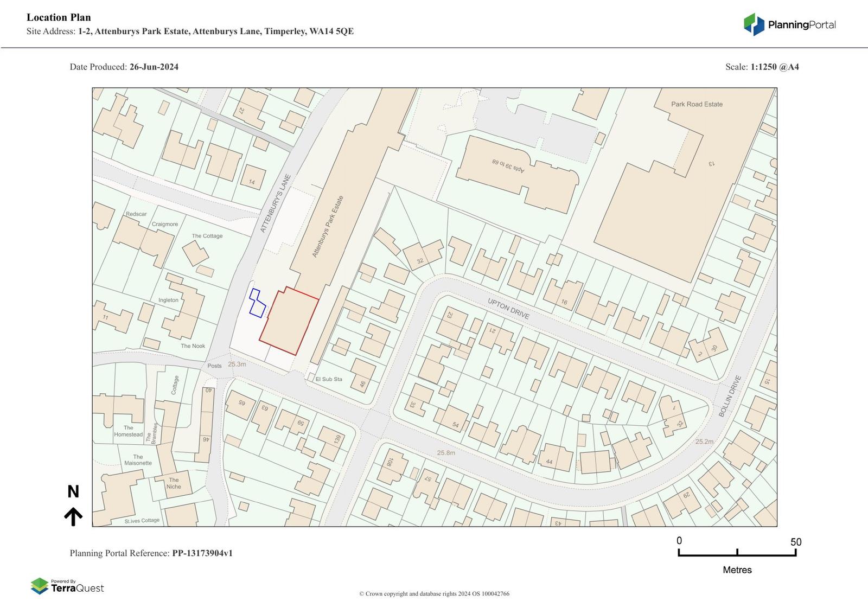
Task: Click the blue outlined building
Action: click(x=257, y=303)
